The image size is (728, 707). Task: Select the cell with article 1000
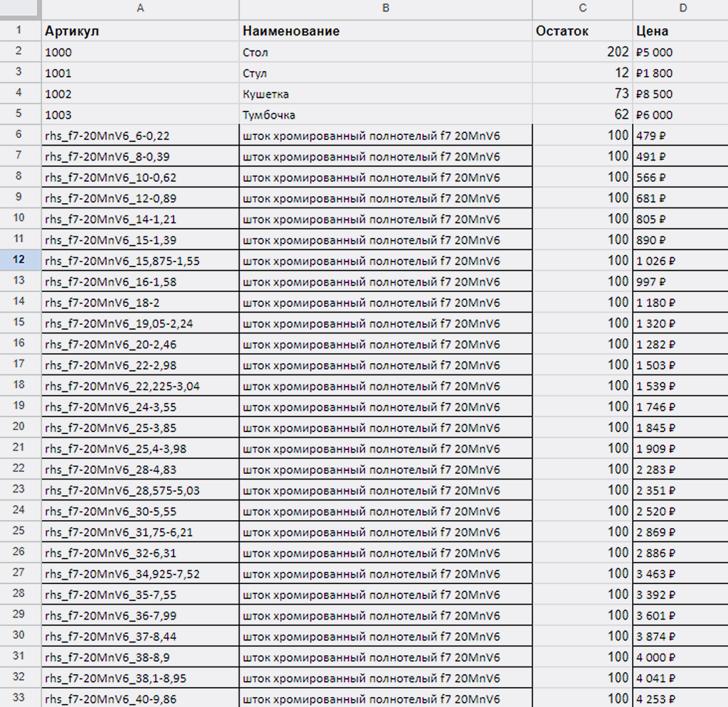coord(140,51)
